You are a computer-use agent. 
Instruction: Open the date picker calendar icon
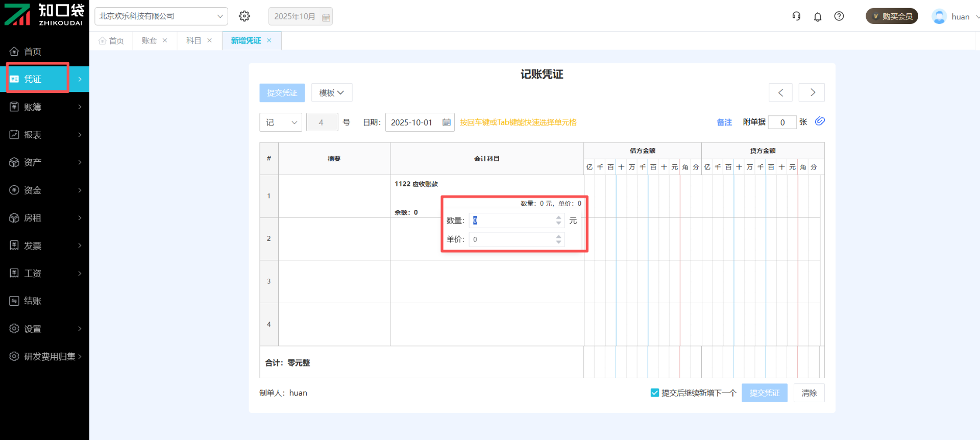click(447, 123)
